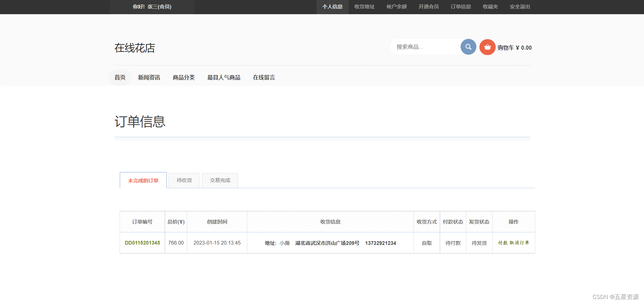Click recipient name 小薇
The height and width of the screenshot is (303, 644).
[x=285, y=243]
